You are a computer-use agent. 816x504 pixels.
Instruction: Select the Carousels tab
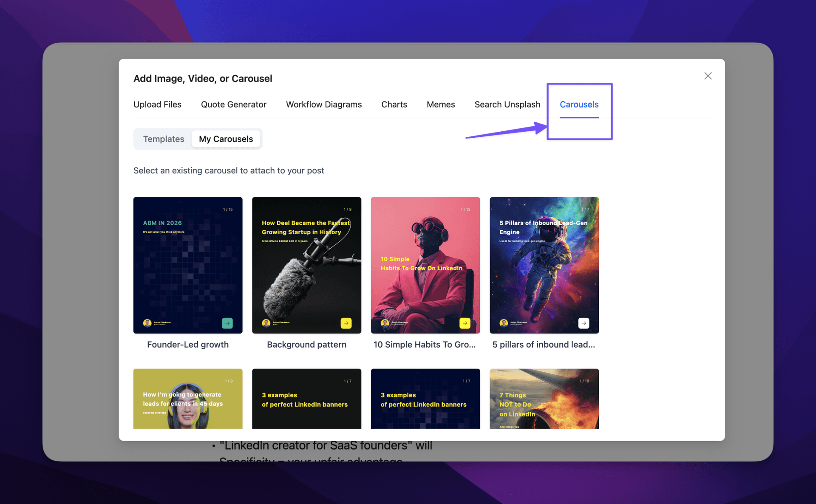(579, 104)
